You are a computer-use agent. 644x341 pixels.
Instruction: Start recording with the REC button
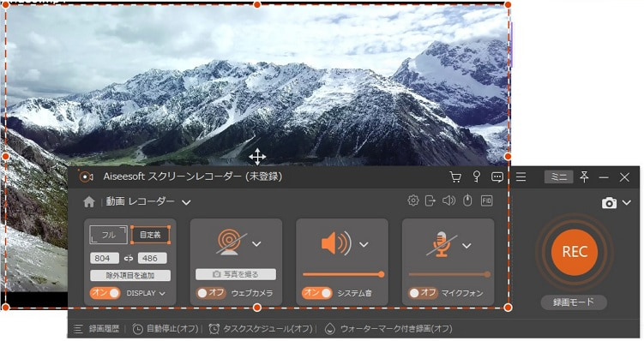point(575,252)
